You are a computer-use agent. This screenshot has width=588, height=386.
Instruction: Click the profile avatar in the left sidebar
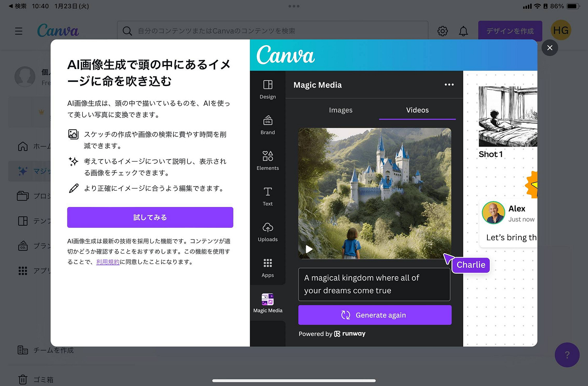25,77
